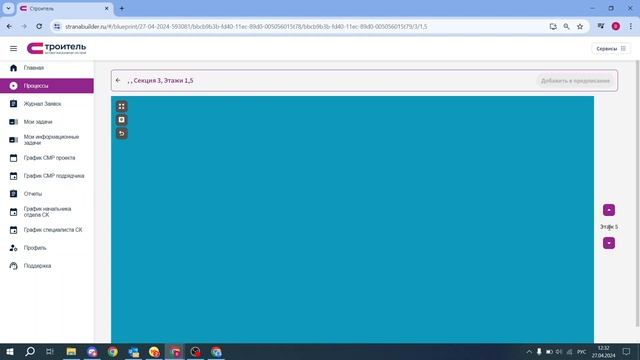
Task: Switch to the floor below with down arrow
Action: 609,243
